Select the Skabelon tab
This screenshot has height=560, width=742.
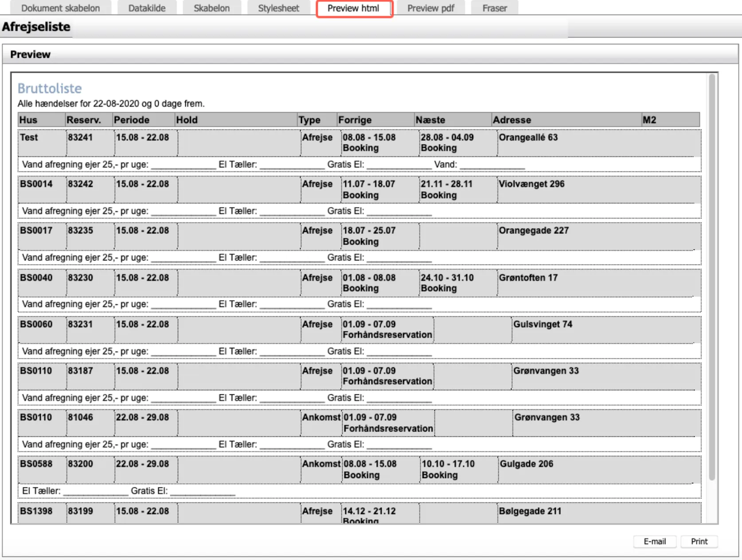(211, 8)
